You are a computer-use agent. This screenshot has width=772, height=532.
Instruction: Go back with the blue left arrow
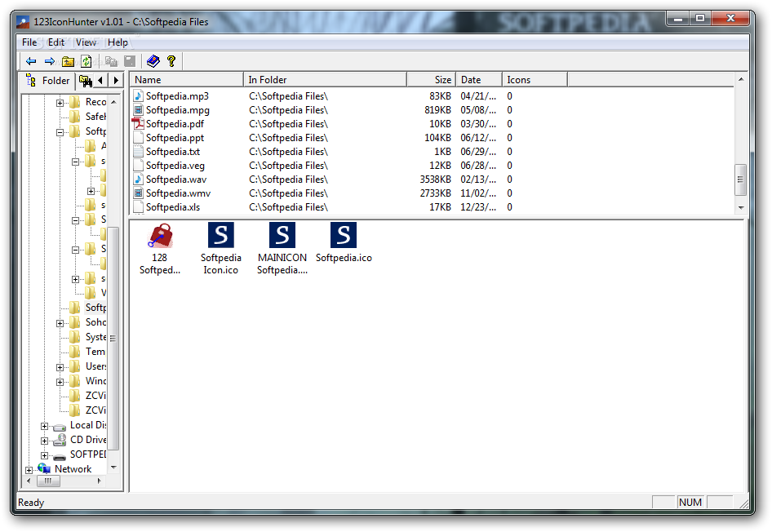pyautogui.click(x=31, y=61)
